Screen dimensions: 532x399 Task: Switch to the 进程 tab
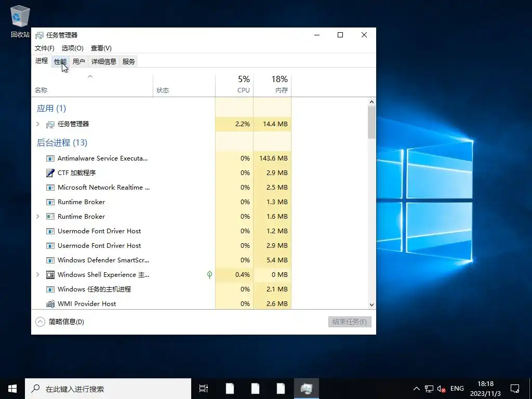(x=42, y=61)
